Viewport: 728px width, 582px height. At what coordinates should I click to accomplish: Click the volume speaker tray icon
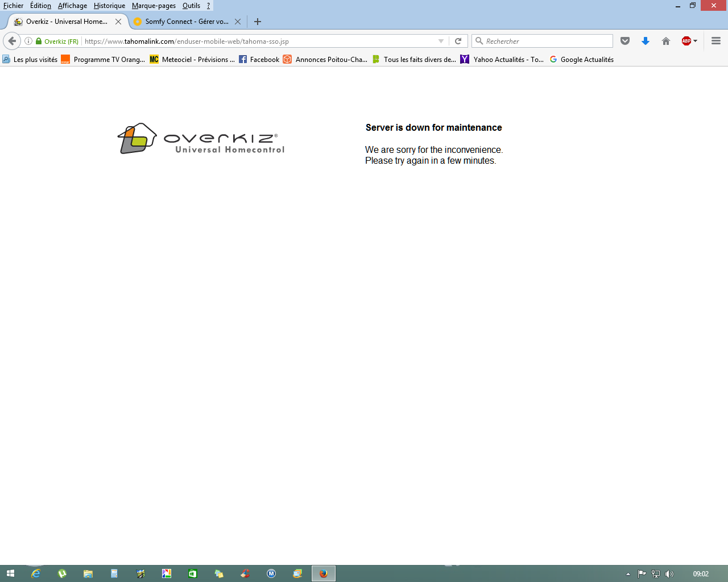pyautogui.click(x=669, y=574)
